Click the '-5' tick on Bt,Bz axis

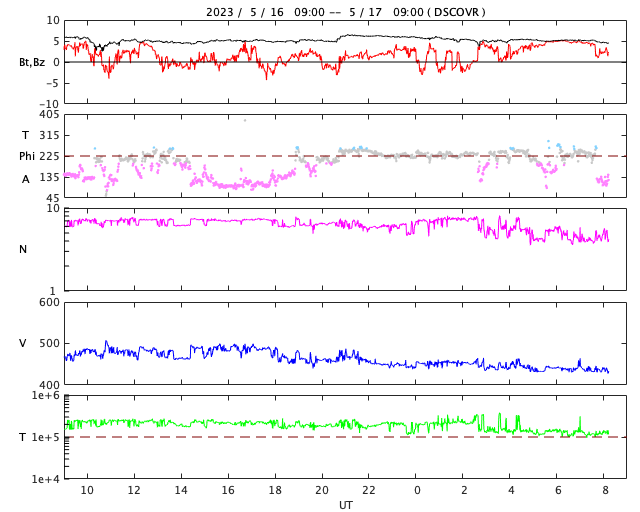pos(54,83)
